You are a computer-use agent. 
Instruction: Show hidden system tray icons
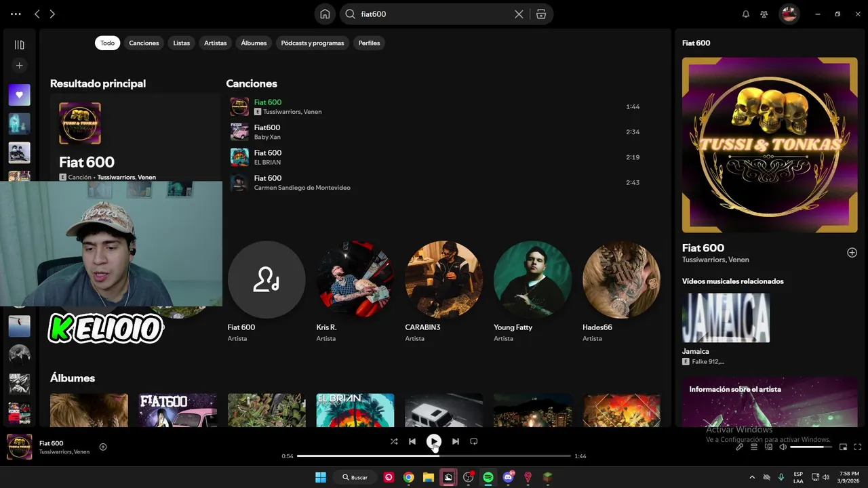[753, 477]
